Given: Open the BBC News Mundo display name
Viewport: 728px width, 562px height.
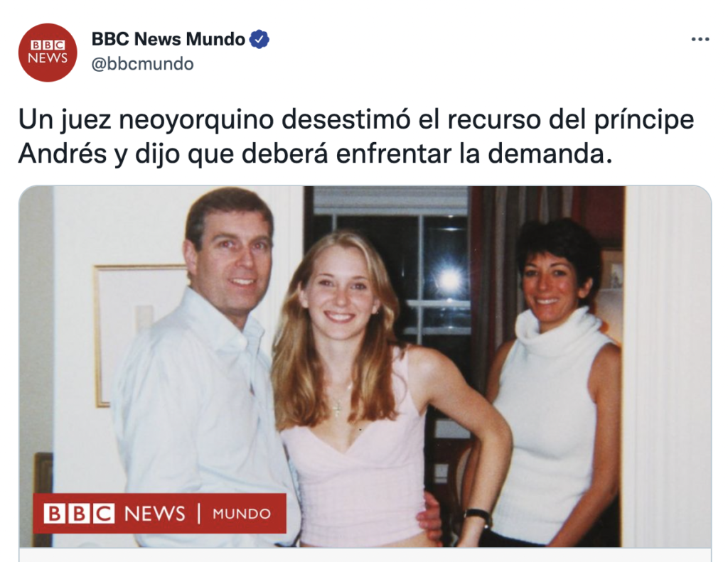Looking at the screenshot, I should pyautogui.click(x=168, y=40).
